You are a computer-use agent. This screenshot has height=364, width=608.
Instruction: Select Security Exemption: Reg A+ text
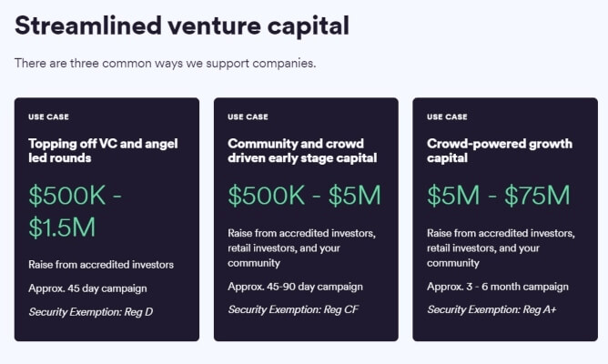[491, 309]
